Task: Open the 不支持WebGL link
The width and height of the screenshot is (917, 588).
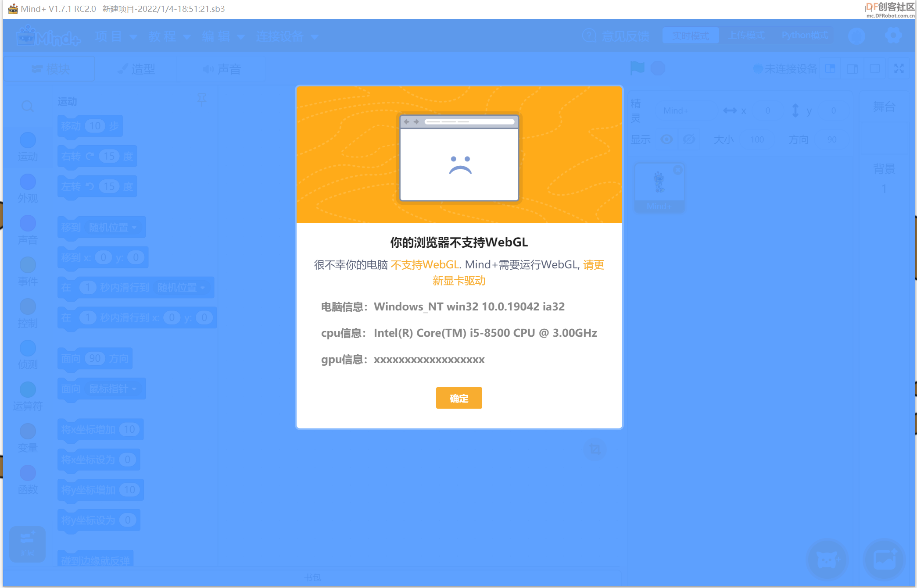Action: point(424,264)
